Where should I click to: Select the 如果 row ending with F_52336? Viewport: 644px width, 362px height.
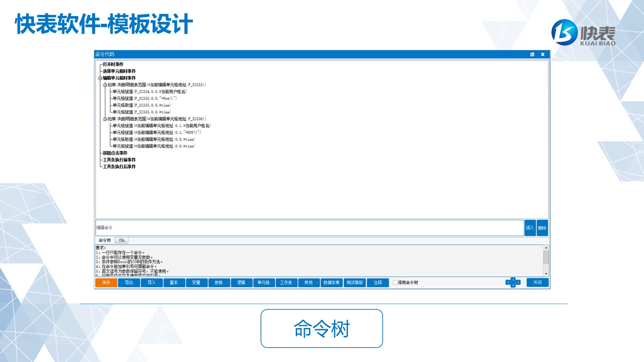[x=157, y=119]
